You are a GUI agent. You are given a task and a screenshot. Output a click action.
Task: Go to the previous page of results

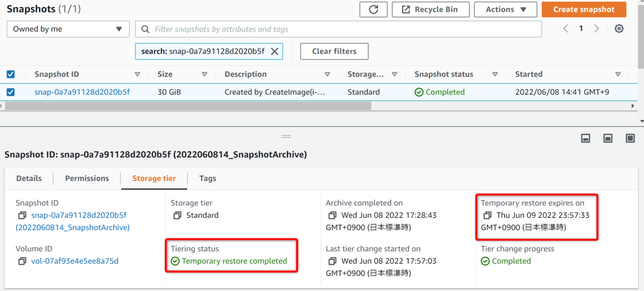coord(566,29)
